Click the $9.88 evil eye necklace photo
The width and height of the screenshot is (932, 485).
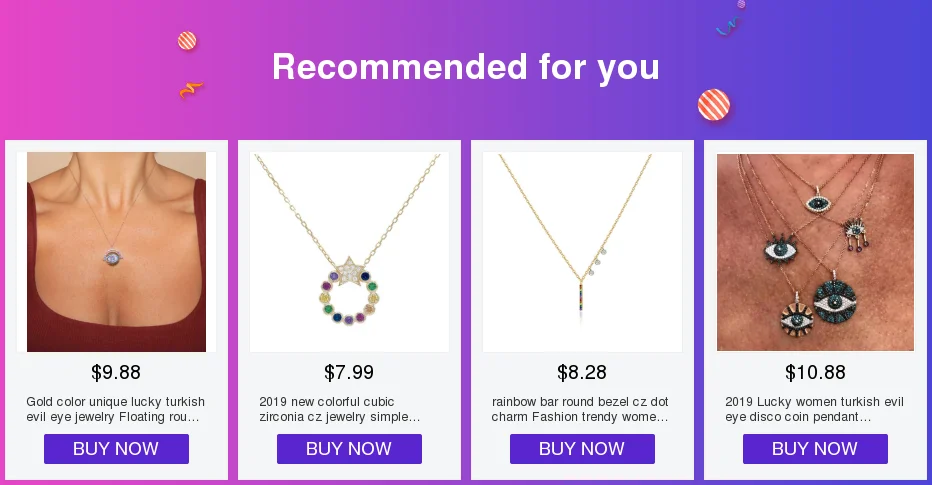click(116, 252)
